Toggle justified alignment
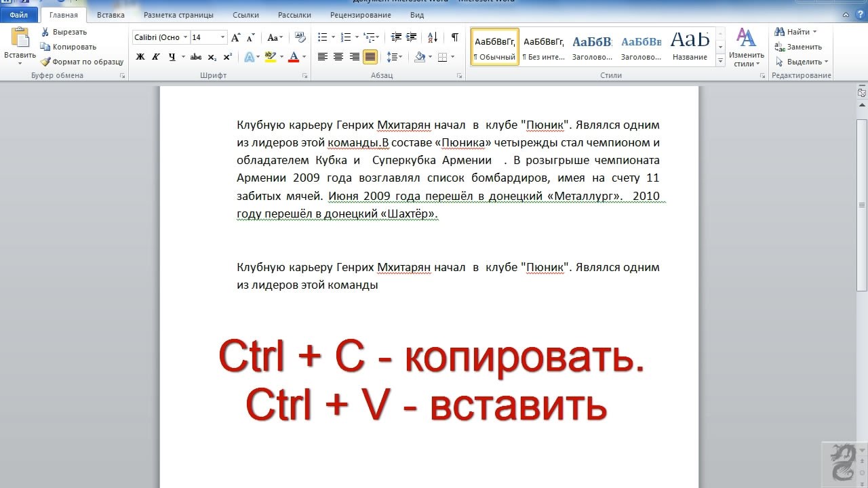The width and height of the screenshot is (868, 488). coord(370,57)
